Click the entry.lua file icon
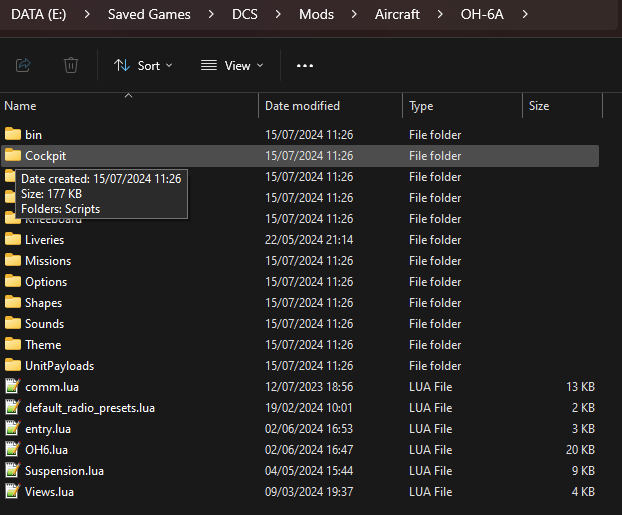The image size is (622, 515). (x=13, y=428)
